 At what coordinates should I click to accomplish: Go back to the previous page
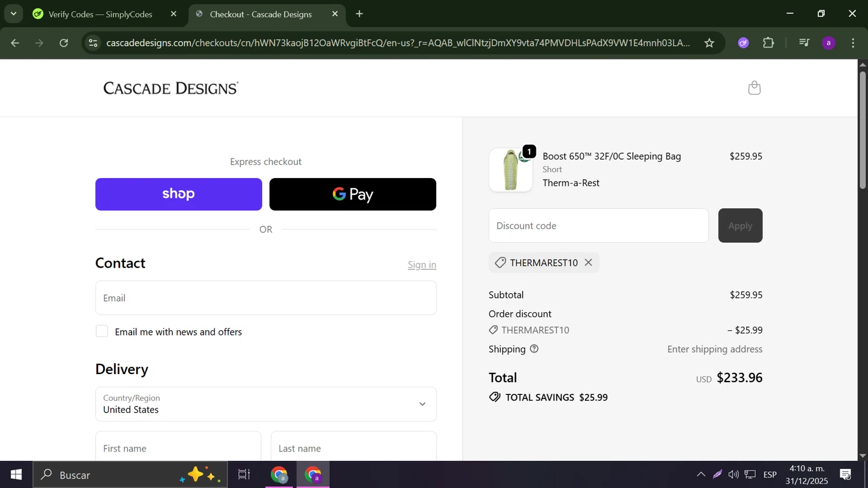point(15,43)
